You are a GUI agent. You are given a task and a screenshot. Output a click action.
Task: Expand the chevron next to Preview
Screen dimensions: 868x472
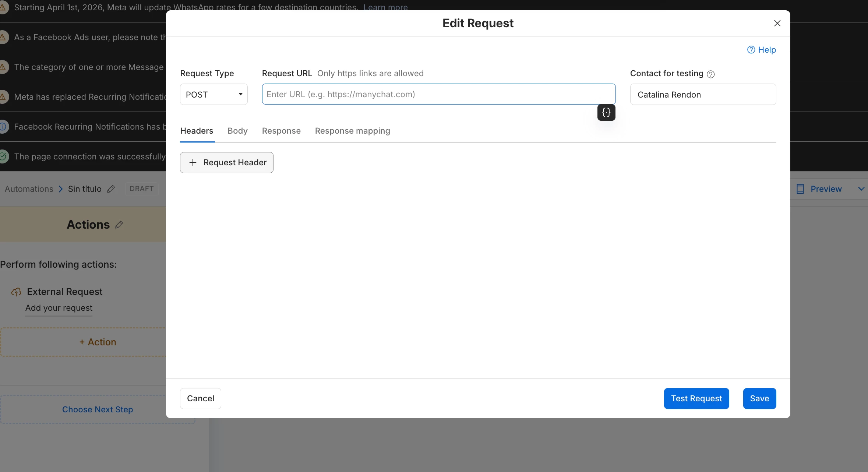[x=861, y=189]
